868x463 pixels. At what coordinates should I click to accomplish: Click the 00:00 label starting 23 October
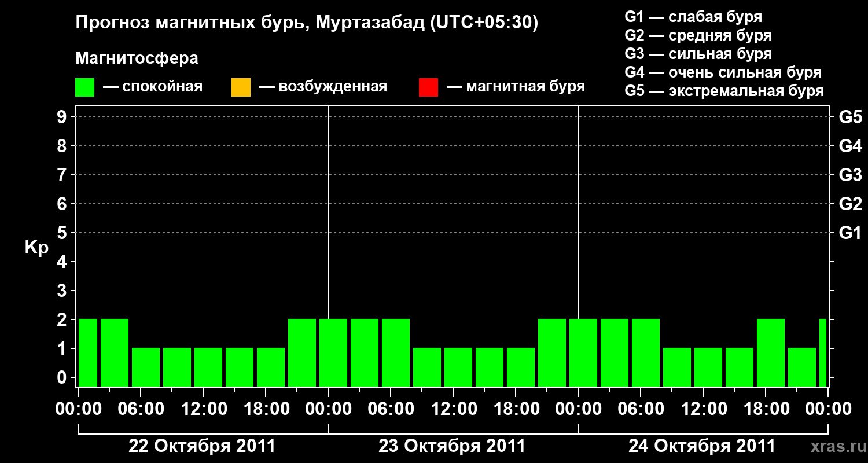click(x=328, y=409)
